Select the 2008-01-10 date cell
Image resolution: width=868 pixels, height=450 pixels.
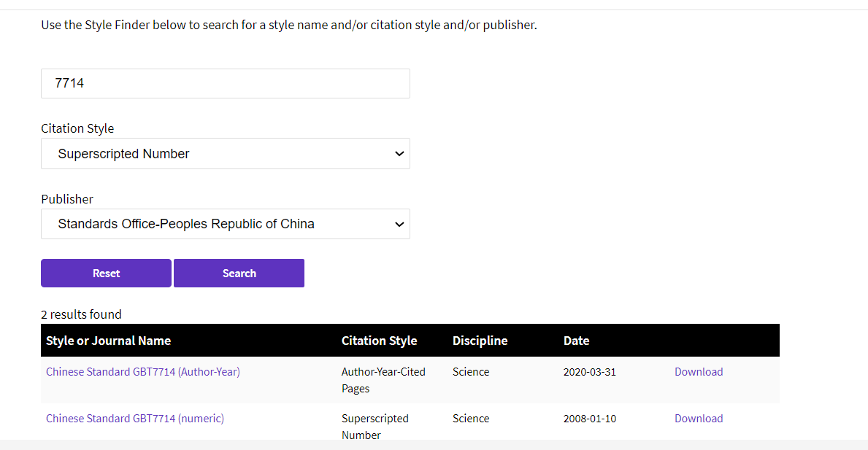tap(590, 419)
